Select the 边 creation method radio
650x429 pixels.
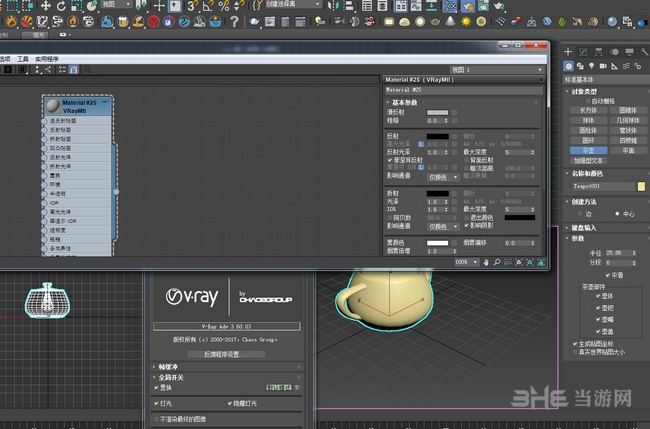[580, 214]
